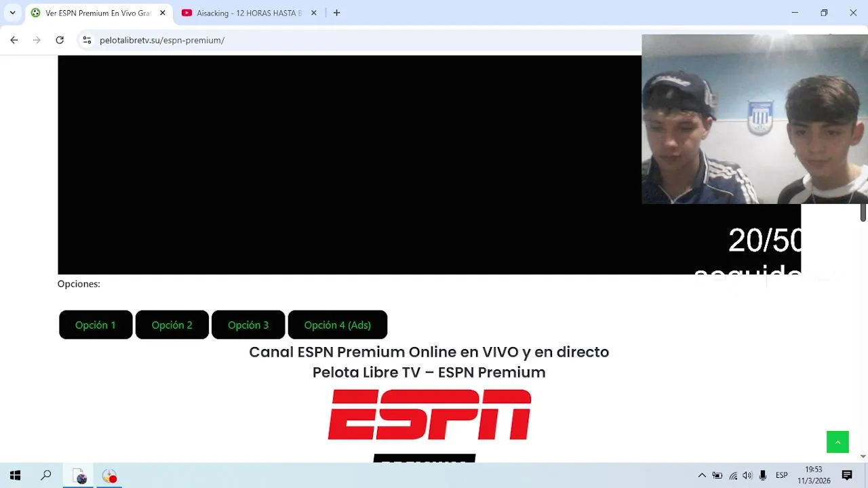Viewport: 868px width, 488px height.
Task: Click the Opciones: label
Action: point(79,284)
